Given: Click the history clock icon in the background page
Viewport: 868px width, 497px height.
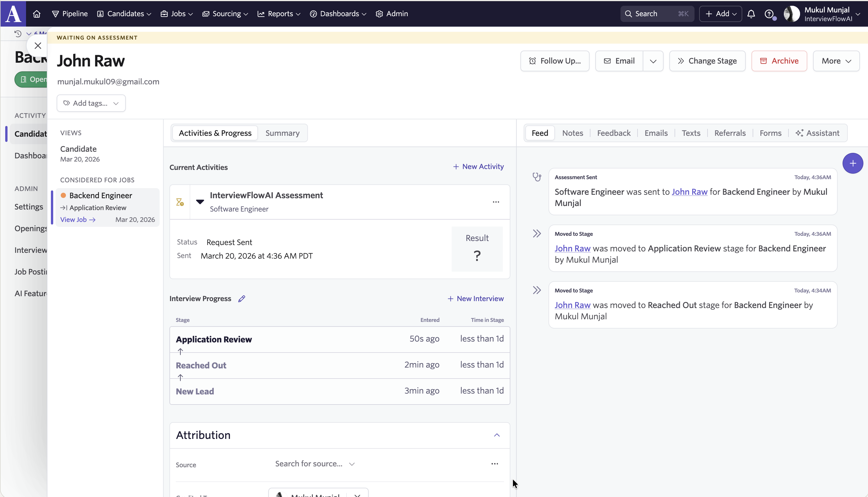Looking at the screenshot, I should point(18,34).
